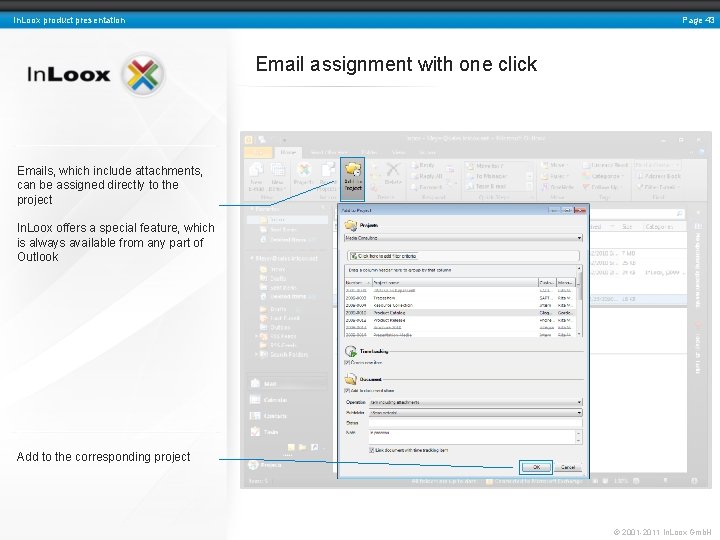Viewport: 720px width, 540px height.
Task: Open the Tasks navigation pane button
Action: click(x=287, y=432)
